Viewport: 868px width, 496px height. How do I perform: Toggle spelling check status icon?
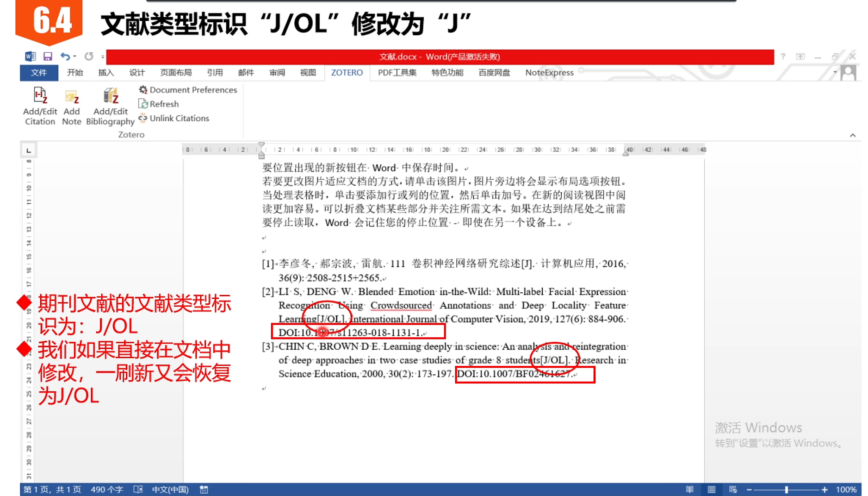tap(138, 489)
